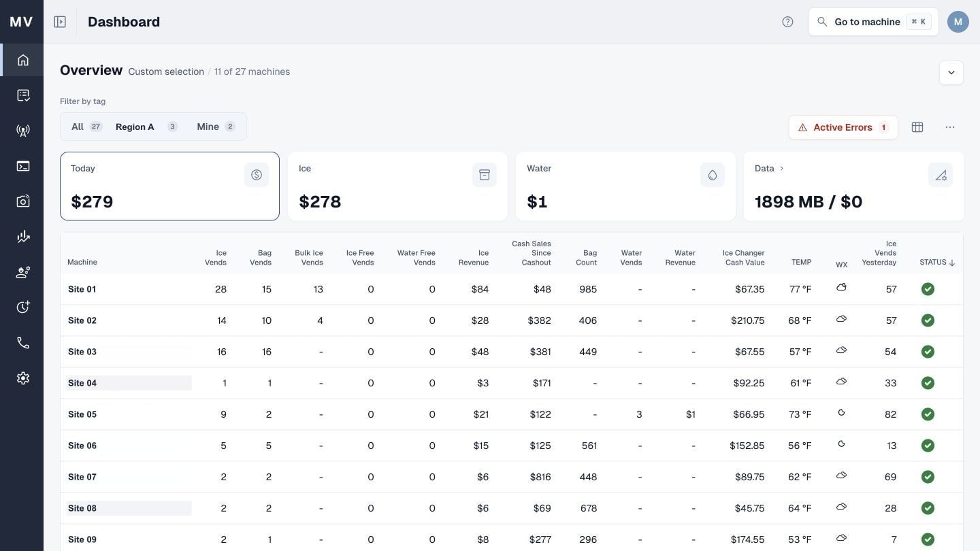Open the Site 02 machine row
980x551 pixels.
click(x=511, y=320)
